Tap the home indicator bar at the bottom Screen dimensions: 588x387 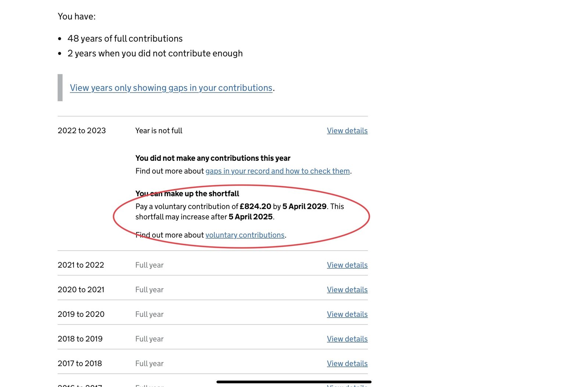point(294,382)
